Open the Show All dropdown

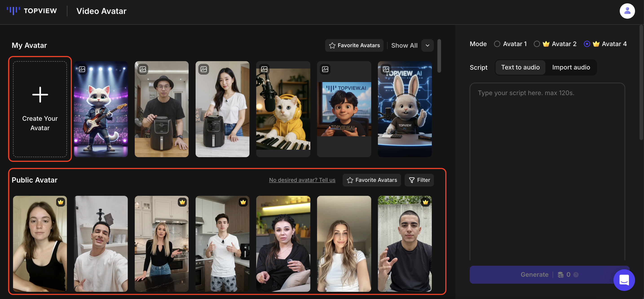click(x=428, y=45)
